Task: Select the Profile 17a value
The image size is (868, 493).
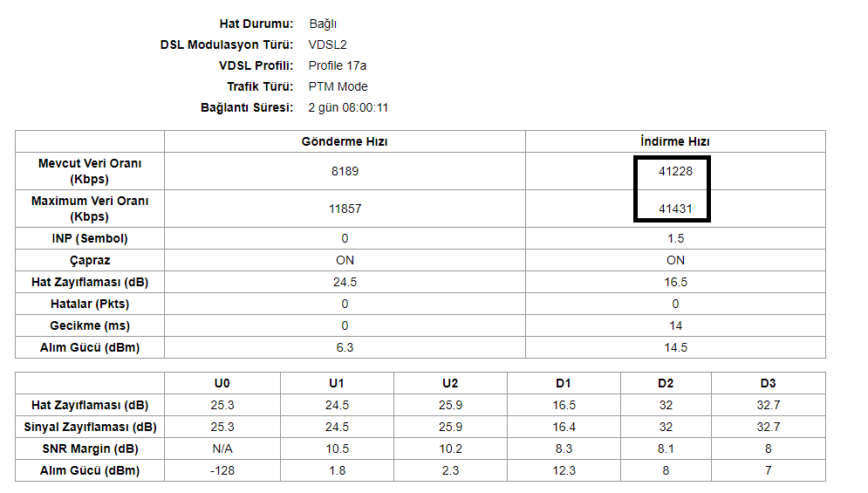Action: [338, 65]
